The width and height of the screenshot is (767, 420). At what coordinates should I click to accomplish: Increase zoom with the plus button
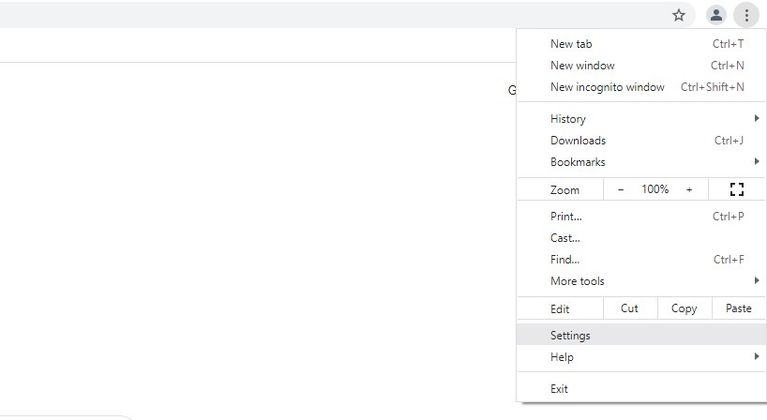tap(689, 189)
